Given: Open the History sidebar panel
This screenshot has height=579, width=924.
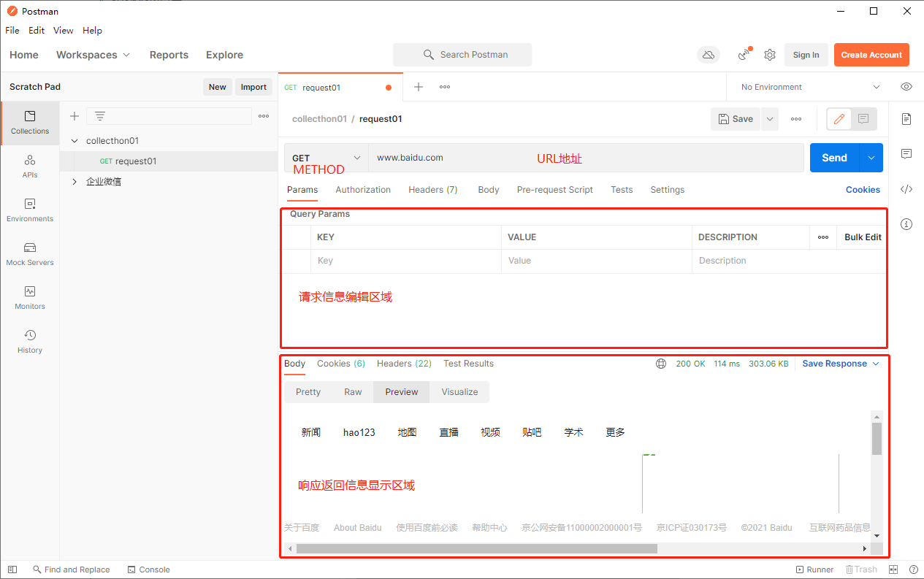Looking at the screenshot, I should (x=30, y=342).
